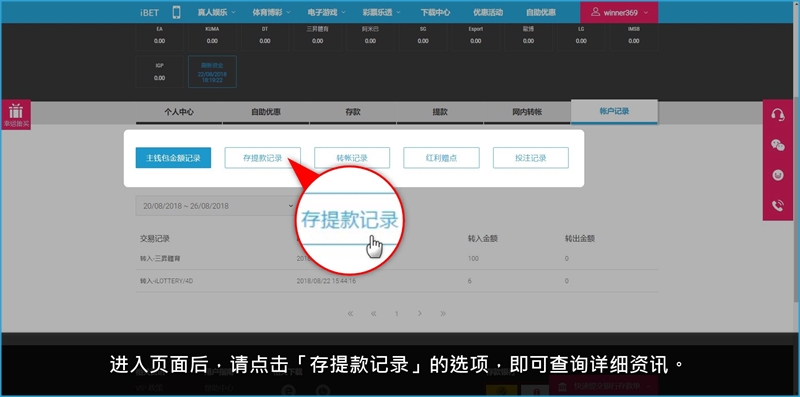Screen dimensions: 800x397
Task: Go to the next page with the single arrow
Action: click(x=419, y=313)
